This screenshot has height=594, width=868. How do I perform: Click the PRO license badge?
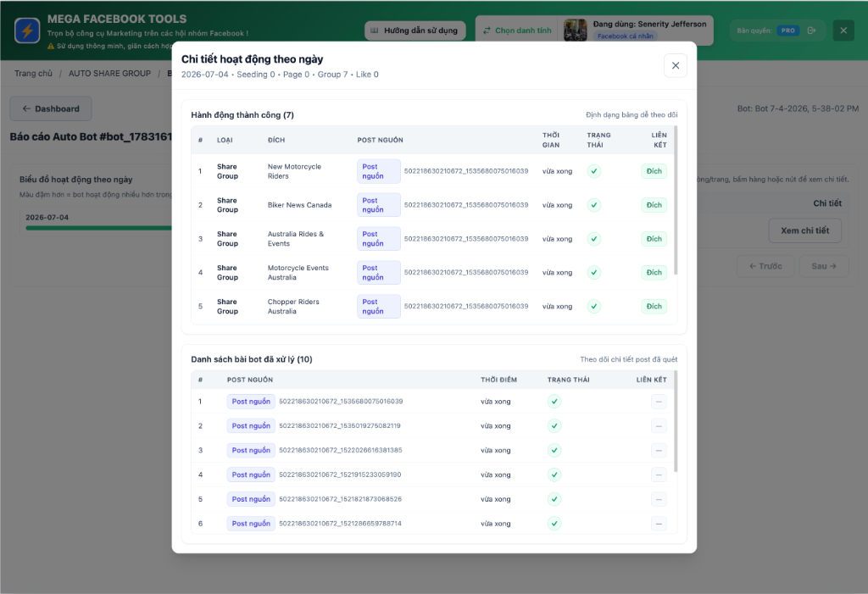point(787,31)
